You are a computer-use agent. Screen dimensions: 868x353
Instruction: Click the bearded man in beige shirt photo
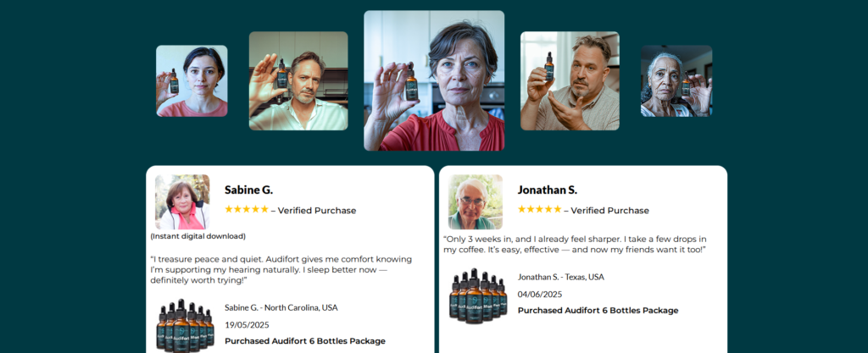click(570, 81)
